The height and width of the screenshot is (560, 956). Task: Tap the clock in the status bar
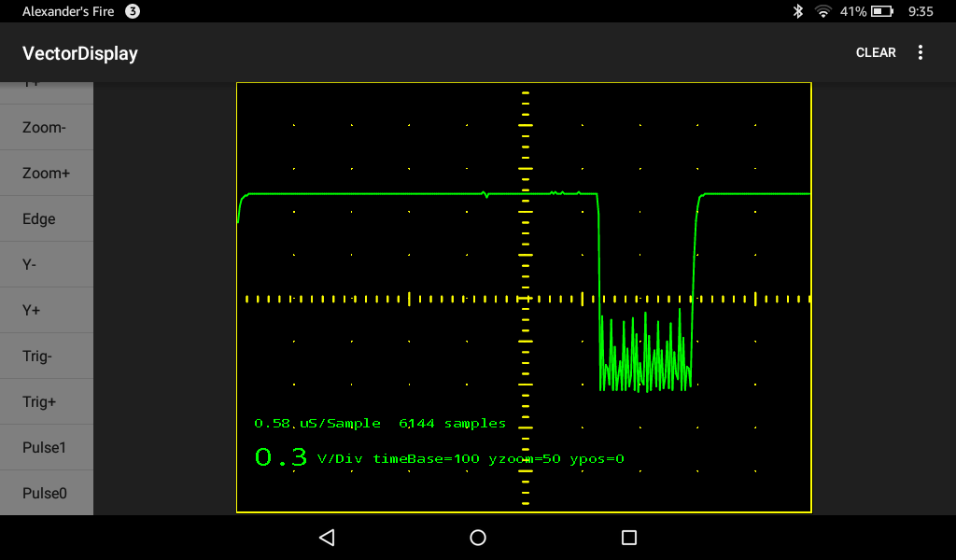921,11
